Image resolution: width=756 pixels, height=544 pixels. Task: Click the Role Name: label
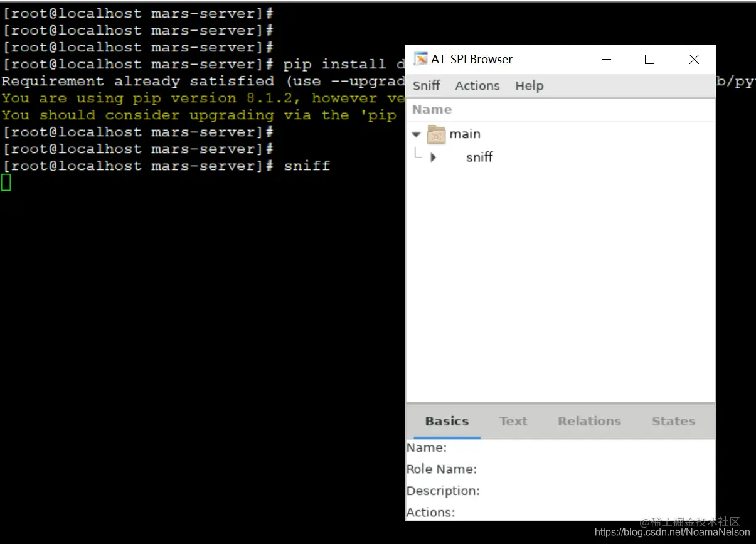[x=442, y=469]
